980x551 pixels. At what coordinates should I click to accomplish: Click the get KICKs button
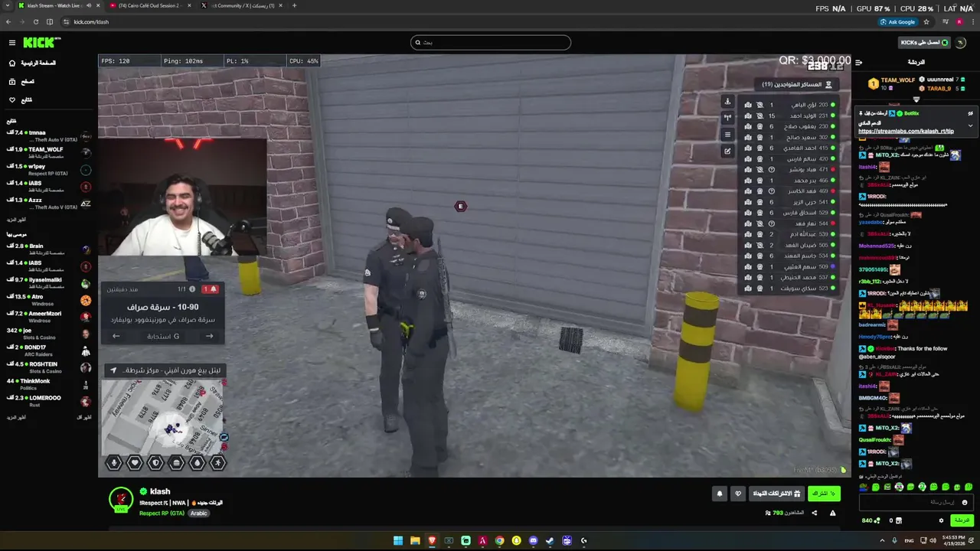[x=924, y=42]
